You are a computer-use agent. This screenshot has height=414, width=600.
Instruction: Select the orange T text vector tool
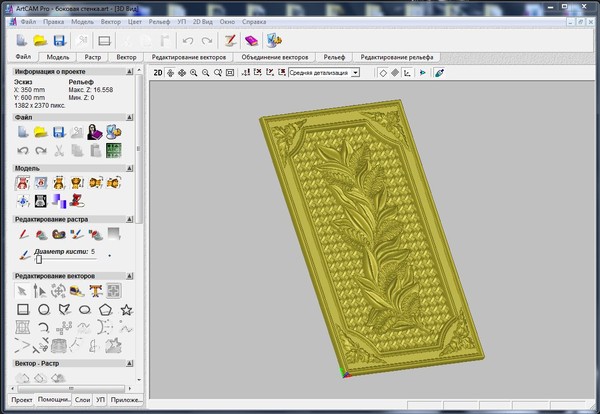pyautogui.click(x=95, y=291)
